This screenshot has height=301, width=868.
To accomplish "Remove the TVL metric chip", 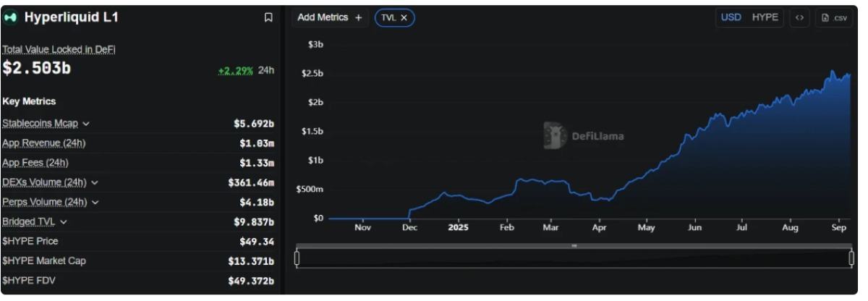I will (404, 17).
